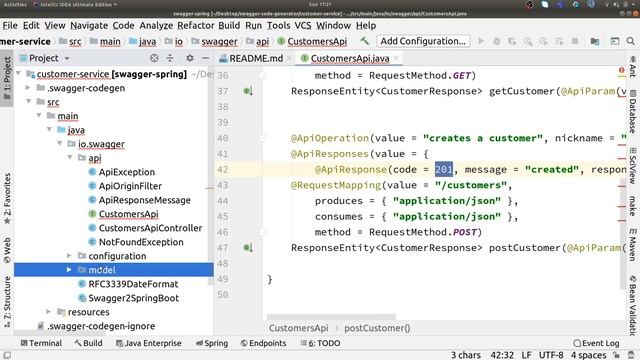Click swagger breadcrumb in navigation bar
The width and height of the screenshot is (640, 360).
point(219,41)
